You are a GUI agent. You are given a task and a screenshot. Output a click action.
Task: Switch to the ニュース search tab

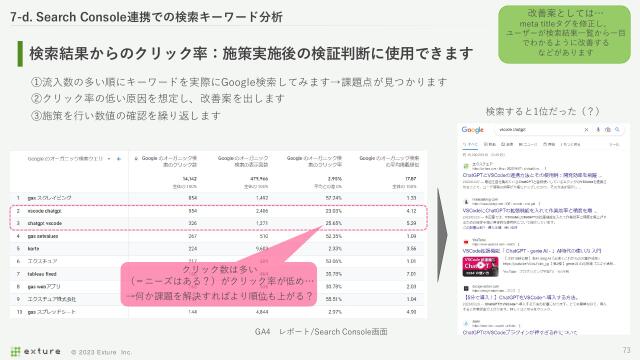pyautogui.click(x=528, y=144)
